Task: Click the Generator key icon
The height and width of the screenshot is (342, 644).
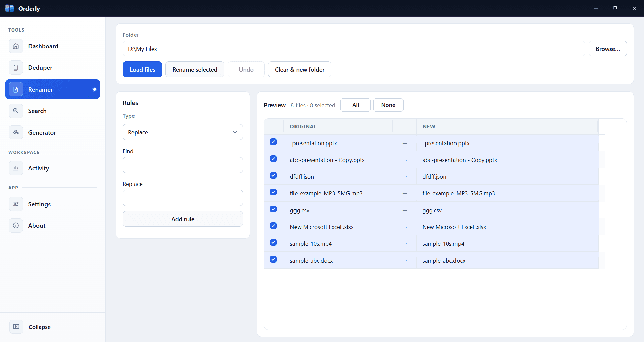Action: click(x=16, y=132)
